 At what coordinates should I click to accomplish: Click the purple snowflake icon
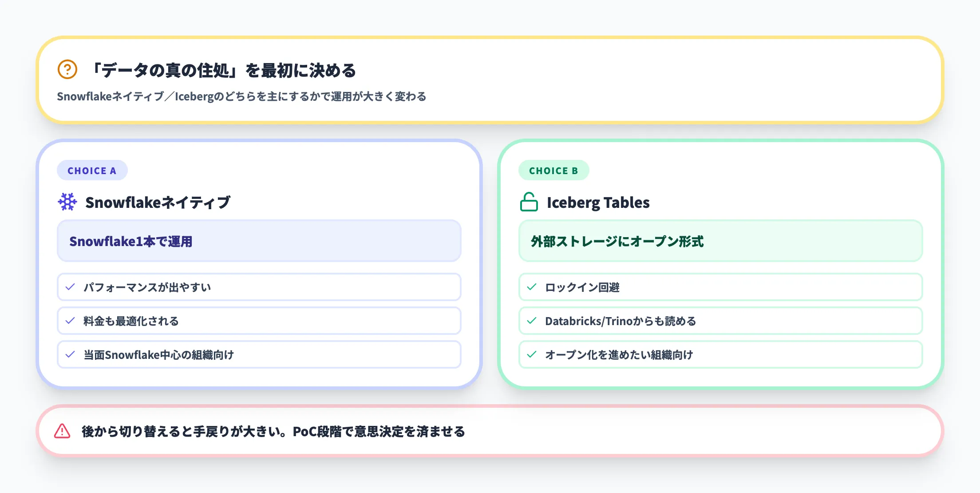(67, 202)
